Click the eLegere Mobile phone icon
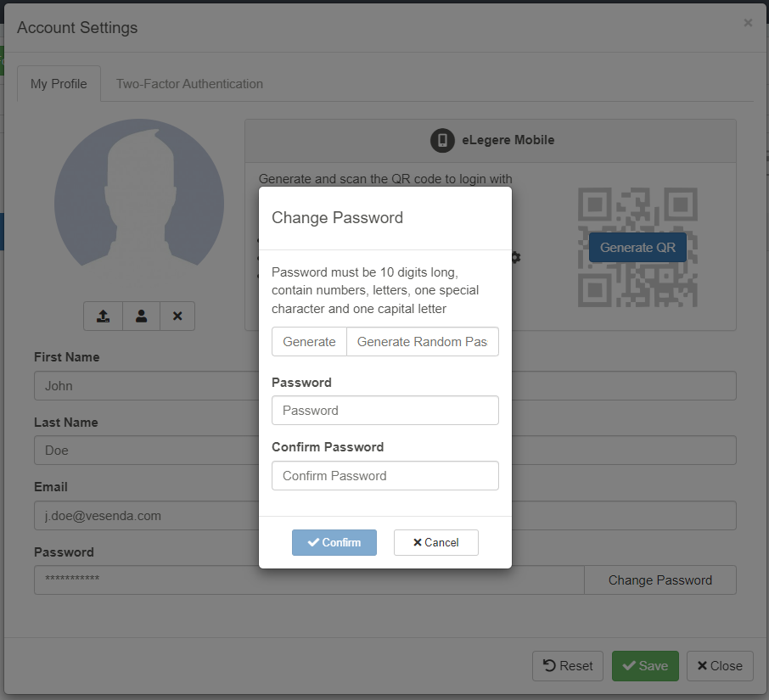 pos(442,140)
